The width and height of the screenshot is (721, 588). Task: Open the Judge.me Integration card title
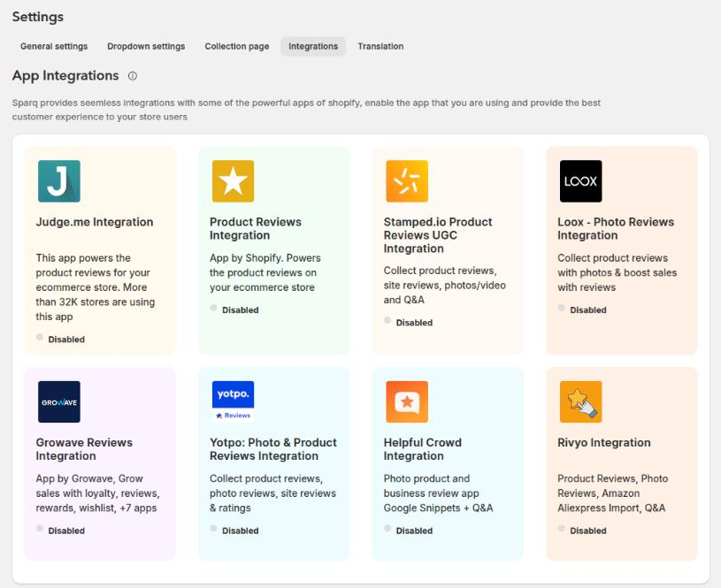95,222
